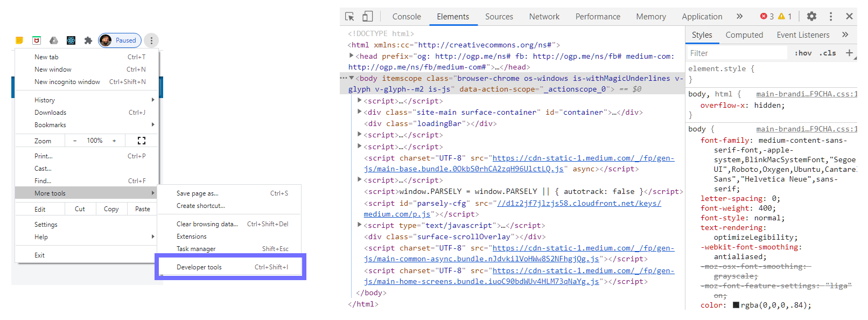This screenshot has width=868, height=320.
Task: Open the McAfee shield extension icon
Action: coord(37,40)
